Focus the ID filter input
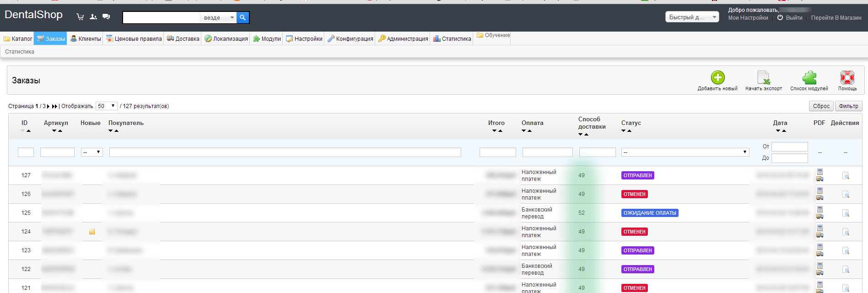 (26, 152)
